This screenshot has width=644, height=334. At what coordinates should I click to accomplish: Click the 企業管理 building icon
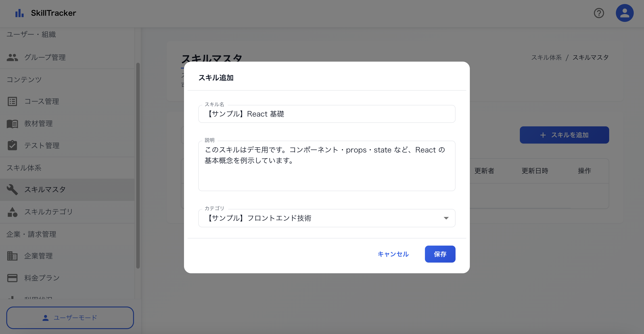(x=12, y=256)
